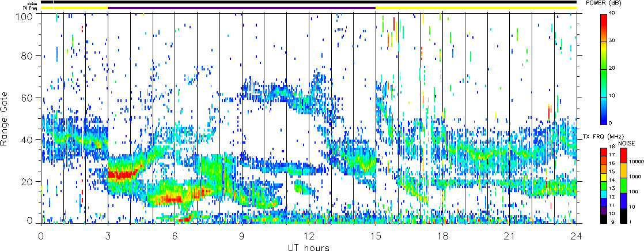This screenshot has width=644, height=251.
Task: Click the TX FRQ (MHz) legend title
Action: (603, 137)
